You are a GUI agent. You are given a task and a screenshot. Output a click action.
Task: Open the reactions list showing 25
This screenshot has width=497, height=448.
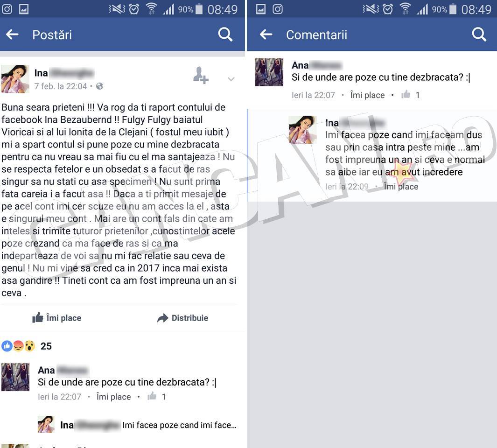click(x=27, y=346)
